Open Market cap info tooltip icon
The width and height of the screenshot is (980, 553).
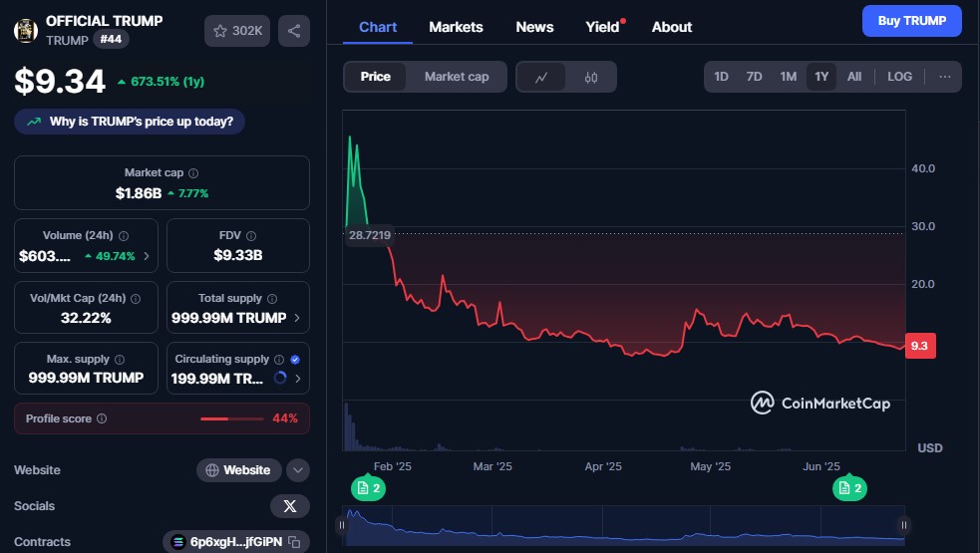pos(193,173)
